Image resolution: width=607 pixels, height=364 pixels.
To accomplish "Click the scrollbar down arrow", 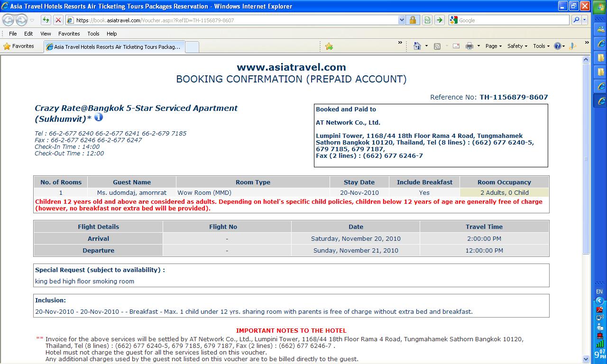I will coord(586,359).
